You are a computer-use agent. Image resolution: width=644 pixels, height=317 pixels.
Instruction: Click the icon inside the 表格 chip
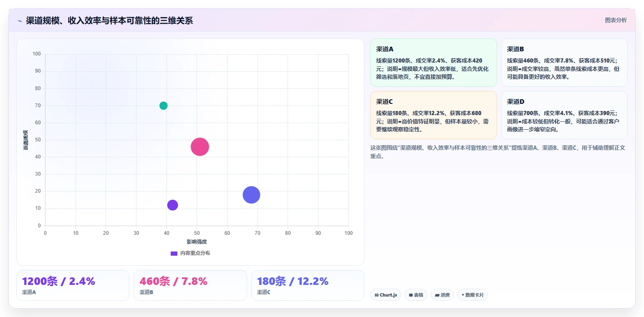(411, 295)
